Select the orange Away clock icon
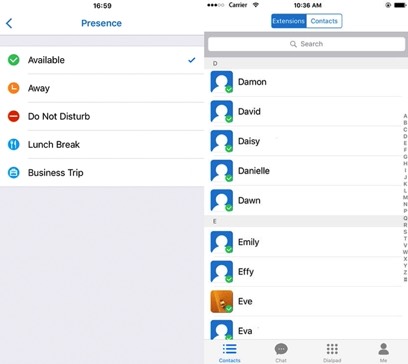This screenshot has width=408, height=364. pos(14,88)
